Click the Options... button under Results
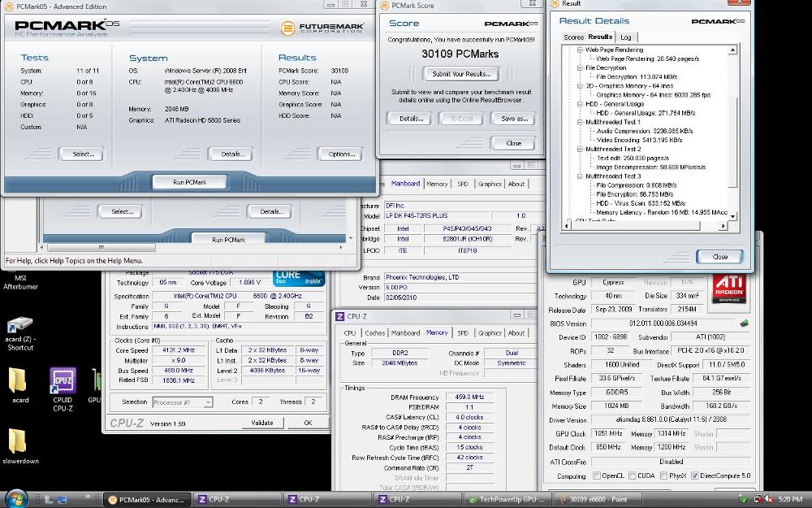Image resolution: width=812 pixels, height=508 pixels. tap(341, 154)
